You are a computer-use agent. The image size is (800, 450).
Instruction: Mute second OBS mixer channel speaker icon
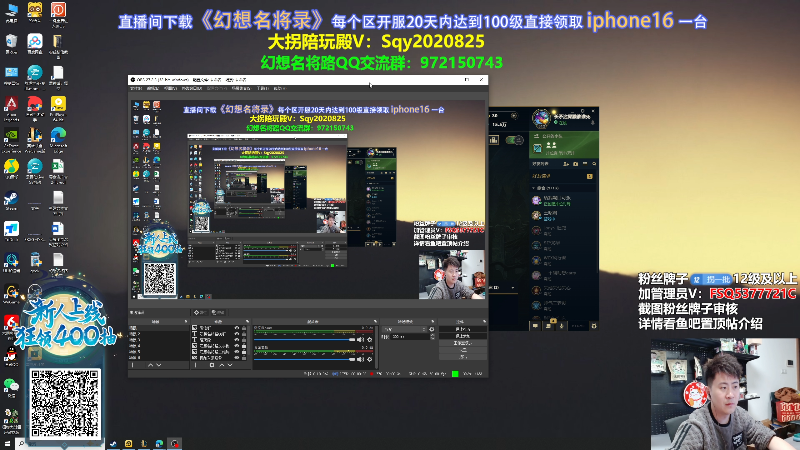pyautogui.click(x=360, y=359)
